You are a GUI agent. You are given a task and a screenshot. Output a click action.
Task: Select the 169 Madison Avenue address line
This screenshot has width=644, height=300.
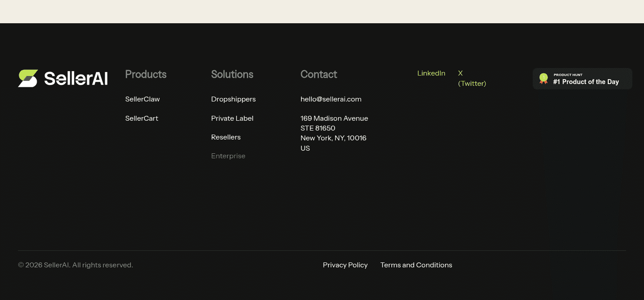point(334,118)
